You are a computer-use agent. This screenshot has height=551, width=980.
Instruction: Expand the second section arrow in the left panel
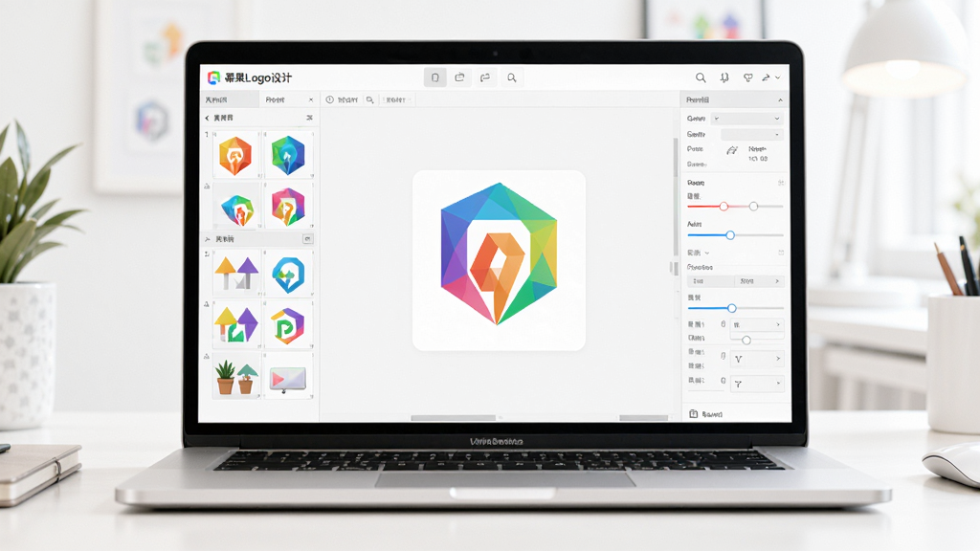coord(208,238)
